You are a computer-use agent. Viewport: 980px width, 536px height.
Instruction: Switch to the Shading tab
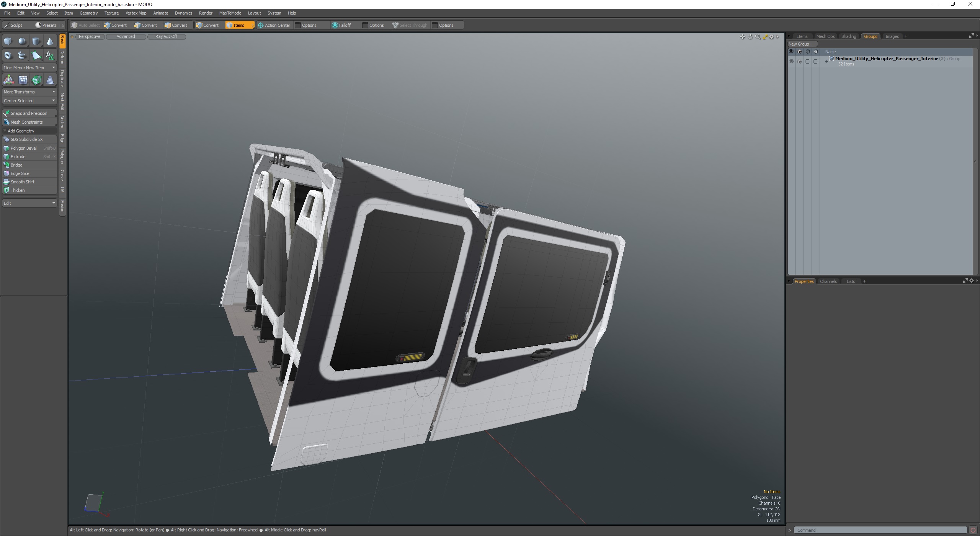coord(848,36)
